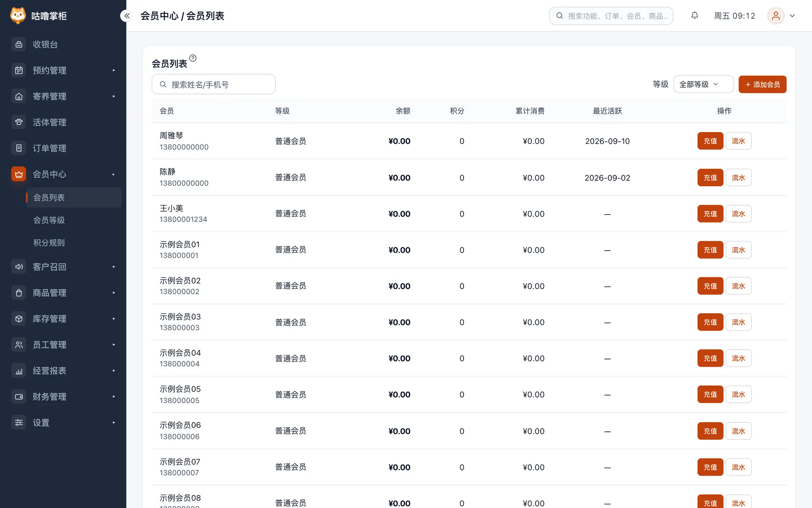This screenshot has width=812, height=508.
Task: Click the 订单管理 document icon
Action: pyautogui.click(x=19, y=148)
